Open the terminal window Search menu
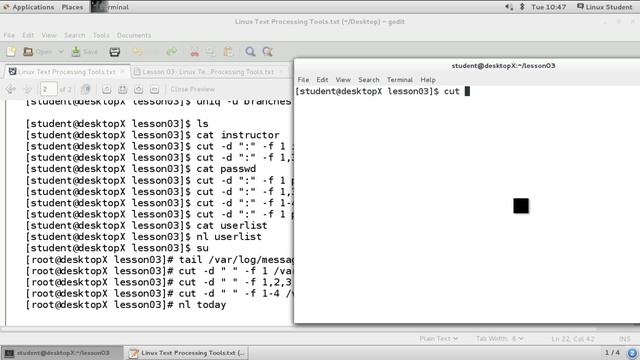This screenshot has height=360, width=640. coord(369,80)
